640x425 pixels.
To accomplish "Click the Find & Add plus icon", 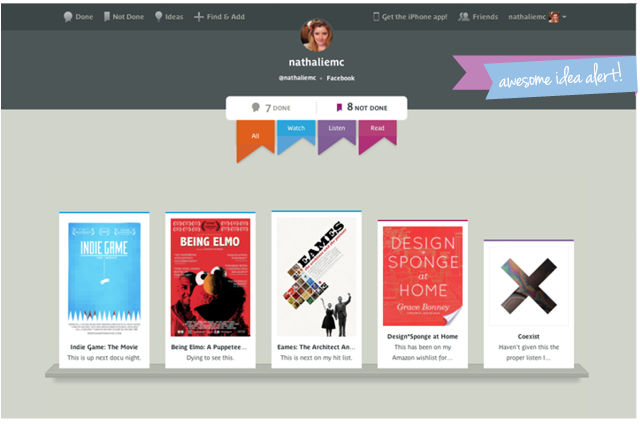I will [199, 17].
